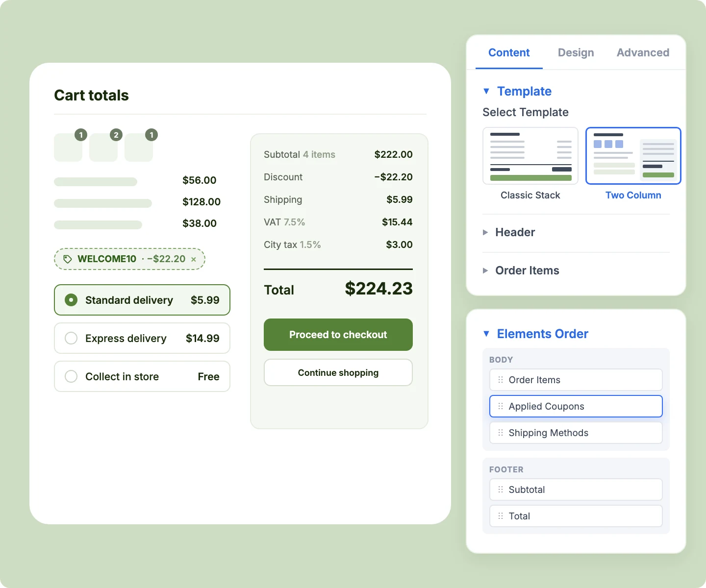
Task: Open the Advanced tab
Action: [x=643, y=52]
